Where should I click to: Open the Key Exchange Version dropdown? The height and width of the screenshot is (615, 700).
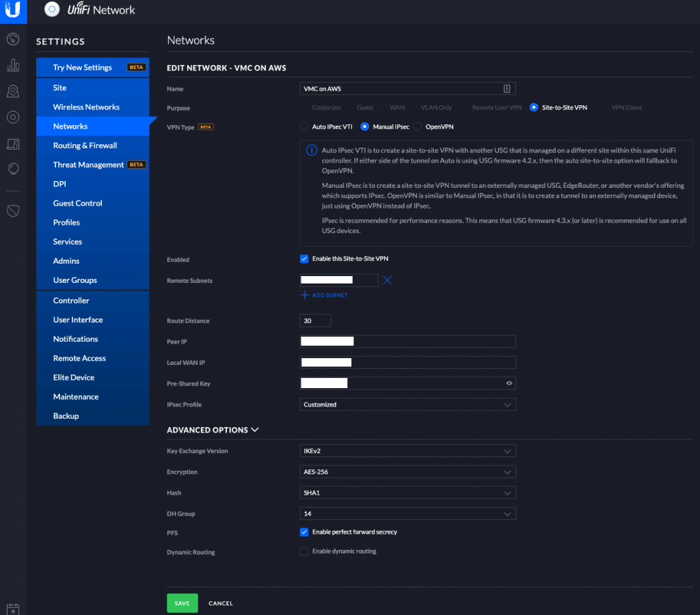407,451
